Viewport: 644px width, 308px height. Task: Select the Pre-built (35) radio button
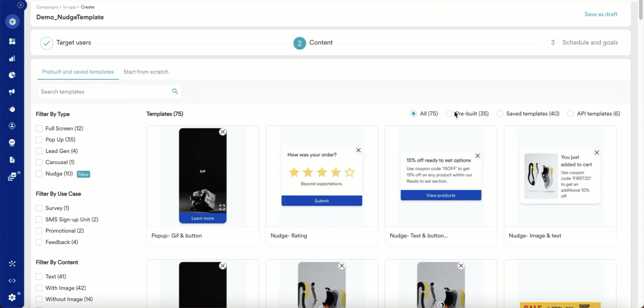[x=449, y=114]
